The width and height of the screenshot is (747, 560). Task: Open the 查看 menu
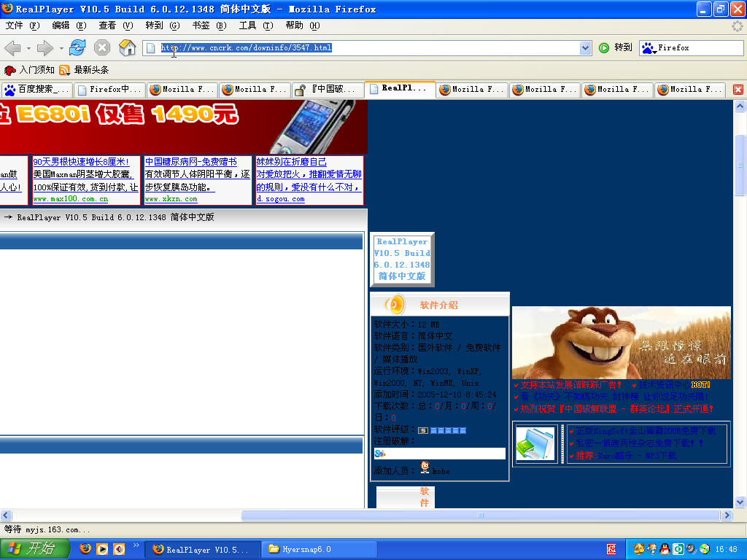click(x=116, y=26)
